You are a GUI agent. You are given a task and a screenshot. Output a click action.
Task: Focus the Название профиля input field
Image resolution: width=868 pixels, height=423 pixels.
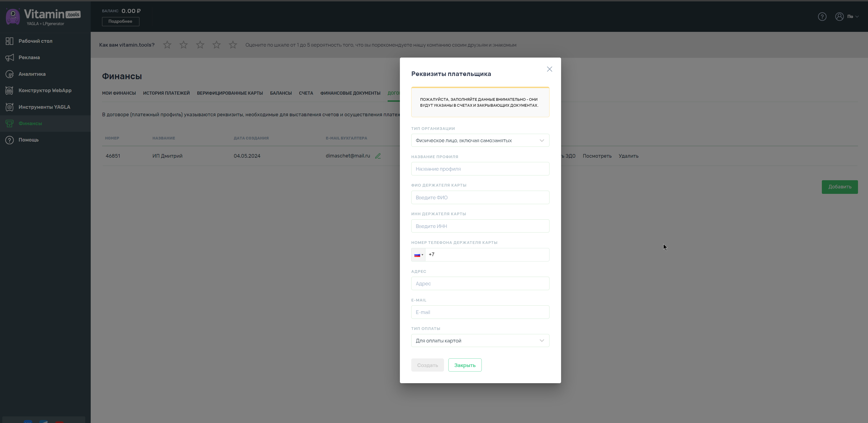coord(480,169)
